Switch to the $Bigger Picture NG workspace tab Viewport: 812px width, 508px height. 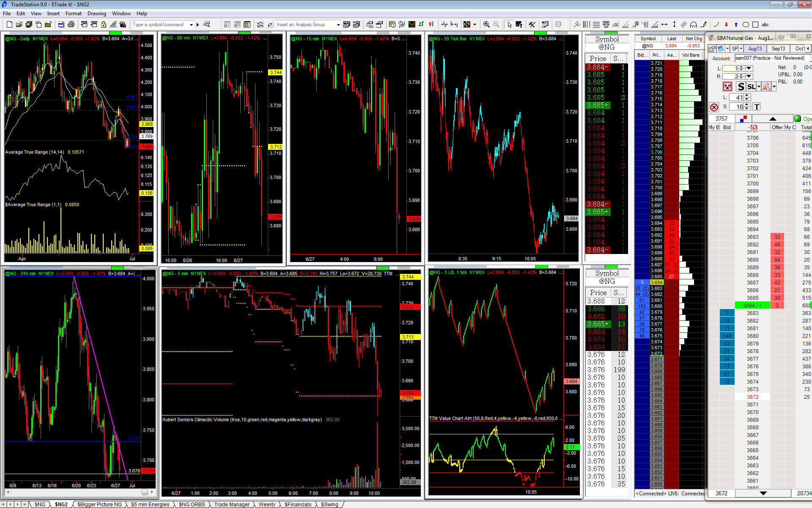(99, 504)
